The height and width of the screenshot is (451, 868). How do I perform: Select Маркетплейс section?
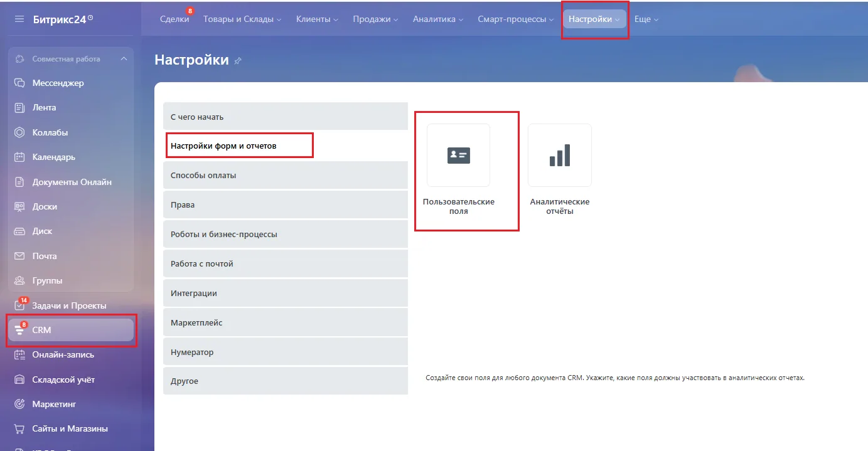(x=286, y=322)
